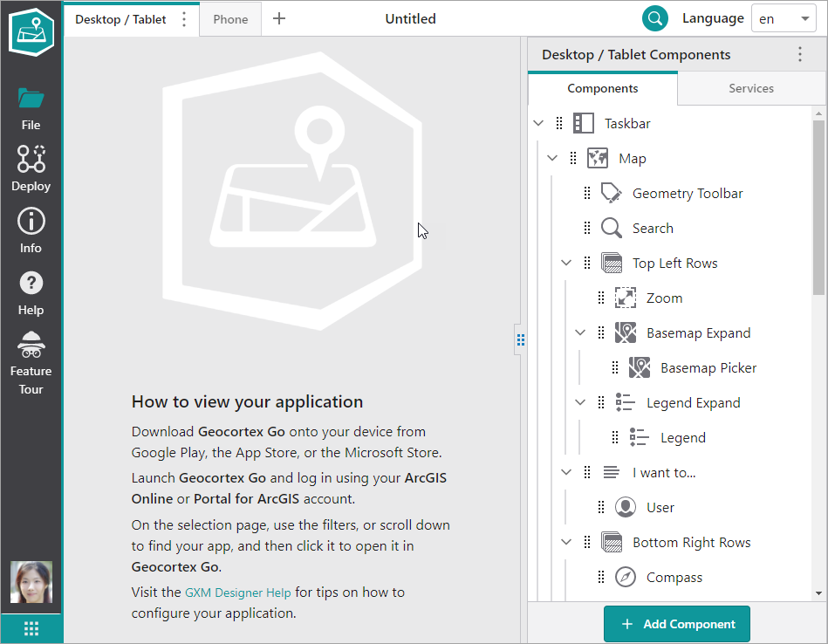The width and height of the screenshot is (828, 644).
Task: Collapse the Basemap Expand node
Action: coord(580,332)
